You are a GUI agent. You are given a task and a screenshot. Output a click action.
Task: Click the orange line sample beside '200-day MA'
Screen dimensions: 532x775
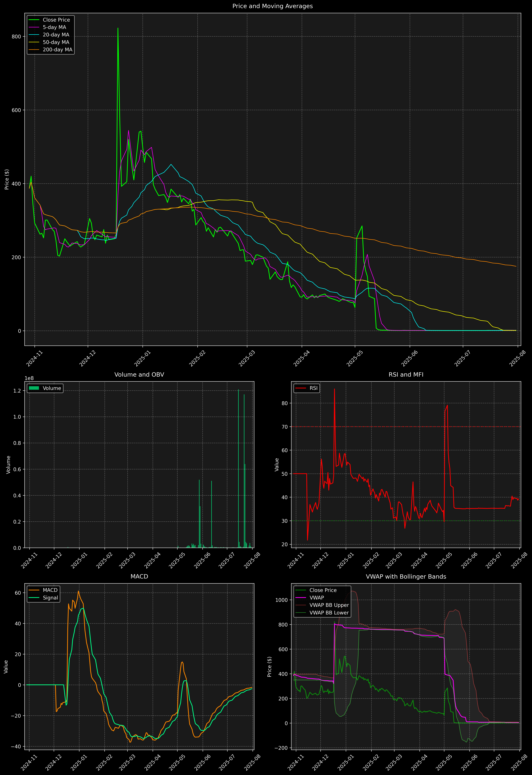point(34,50)
